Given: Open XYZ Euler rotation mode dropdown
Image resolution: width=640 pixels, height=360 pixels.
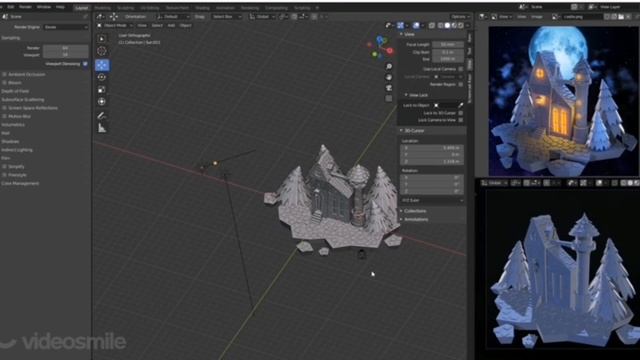Looking at the screenshot, I should tap(432, 200).
